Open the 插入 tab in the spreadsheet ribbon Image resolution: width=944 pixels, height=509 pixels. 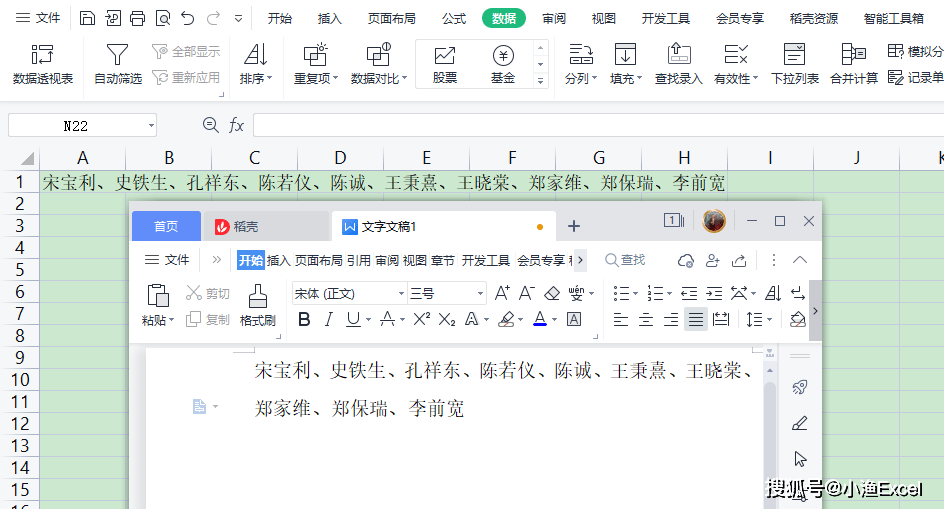(329, 19)
